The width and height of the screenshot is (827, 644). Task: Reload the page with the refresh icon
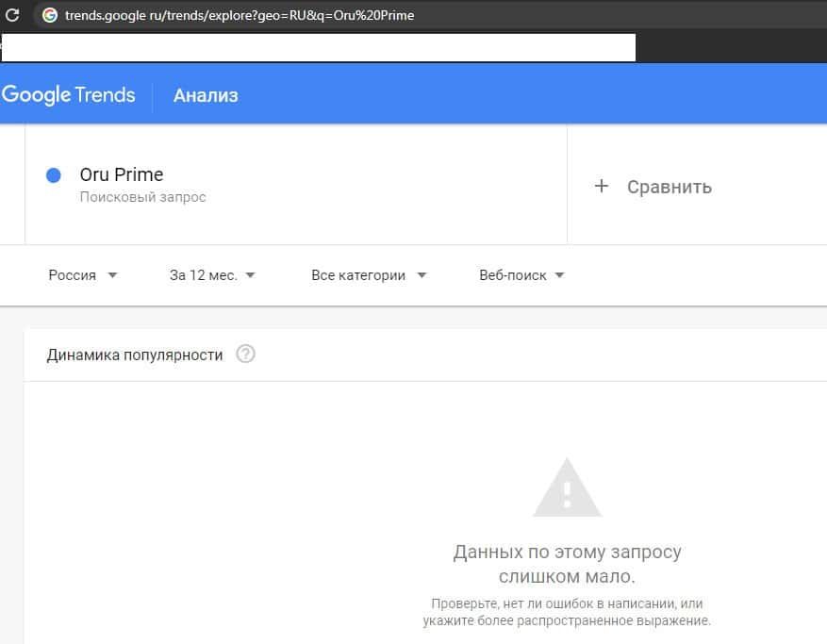point(11,15)
